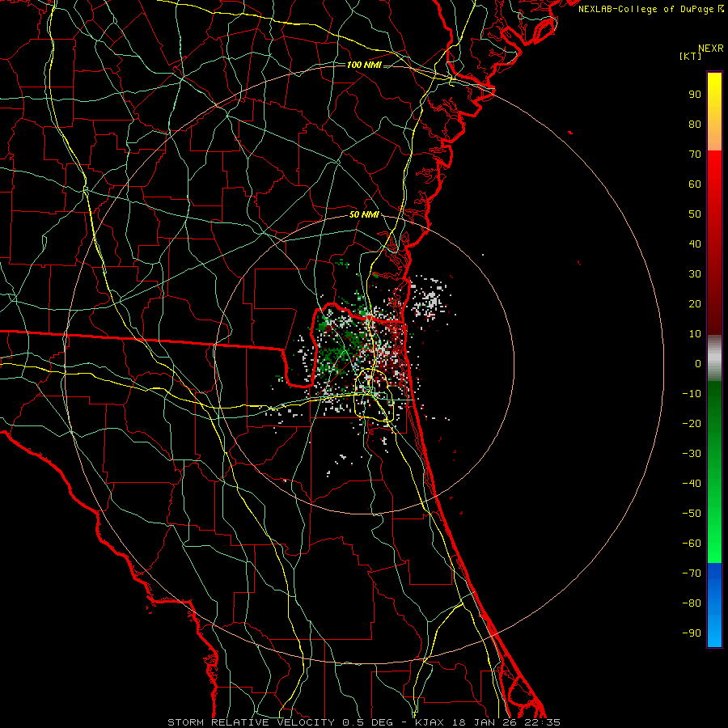Viewport: 728px width, 728px height.
Task: Click the 90 value on velocity scale
Action: pyautogui.click(x=695, y=95)
